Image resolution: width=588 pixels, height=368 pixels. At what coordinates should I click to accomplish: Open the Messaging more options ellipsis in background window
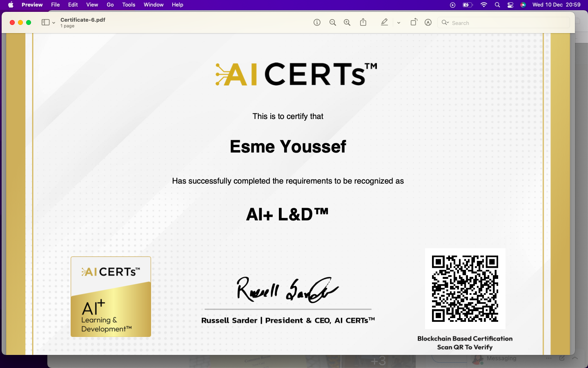pos(549,358)
